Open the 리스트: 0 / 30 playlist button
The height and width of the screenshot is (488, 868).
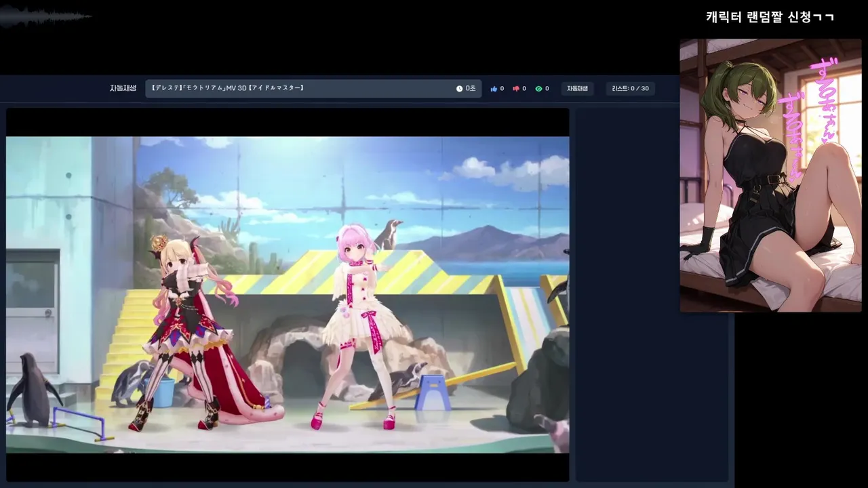point(631,89)
